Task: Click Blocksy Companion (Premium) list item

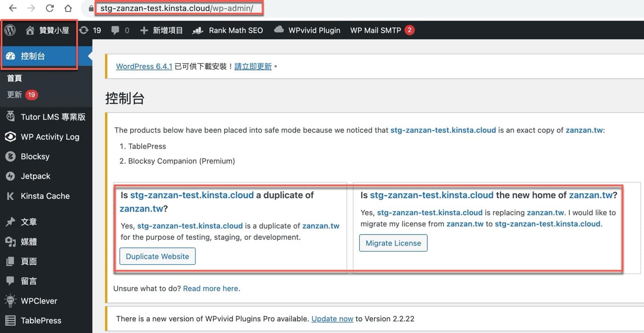Action: [182, 161]
